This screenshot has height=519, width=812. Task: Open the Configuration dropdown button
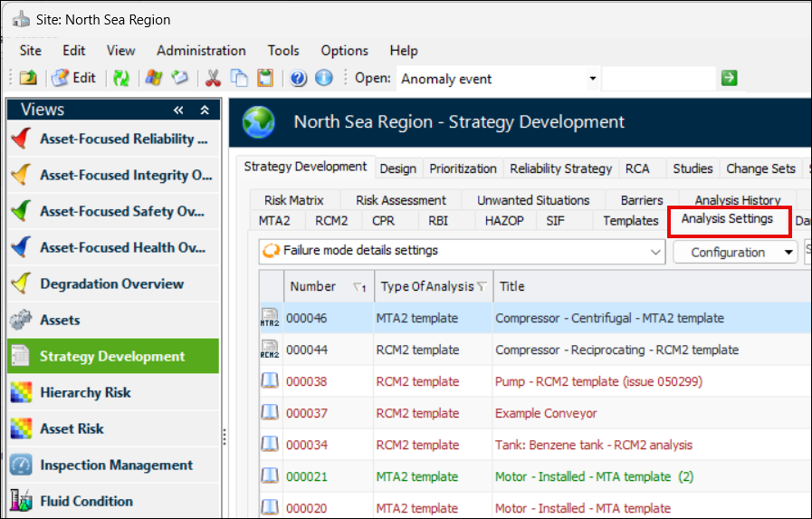[733, 253]
